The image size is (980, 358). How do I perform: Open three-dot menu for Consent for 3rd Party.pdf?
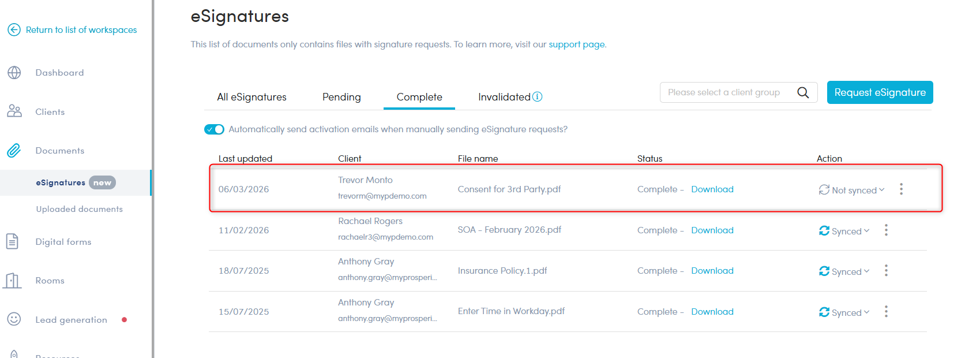click(x=901, y=189)
